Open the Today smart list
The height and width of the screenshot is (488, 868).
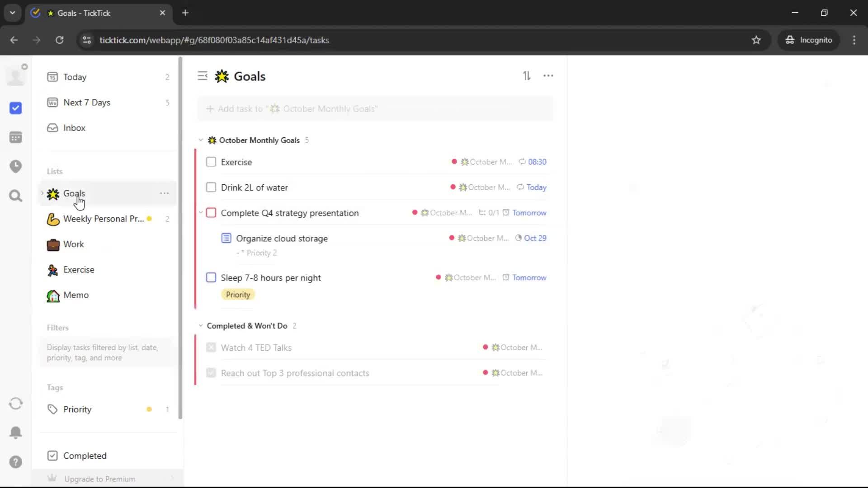point(75,77)
